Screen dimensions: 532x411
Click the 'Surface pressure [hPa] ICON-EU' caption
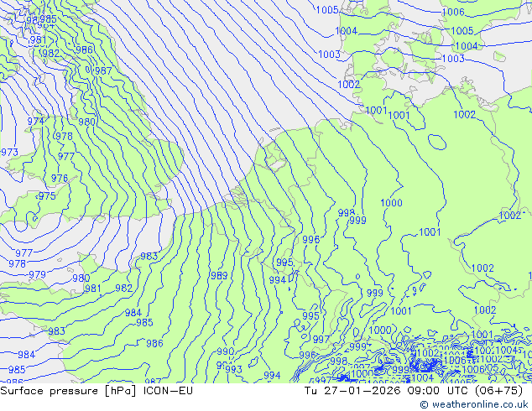pos(96,391)
